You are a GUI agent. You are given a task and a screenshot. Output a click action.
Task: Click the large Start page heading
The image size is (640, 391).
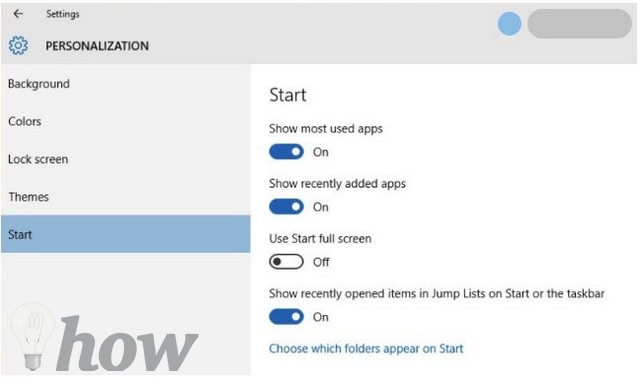pos(288,95)
